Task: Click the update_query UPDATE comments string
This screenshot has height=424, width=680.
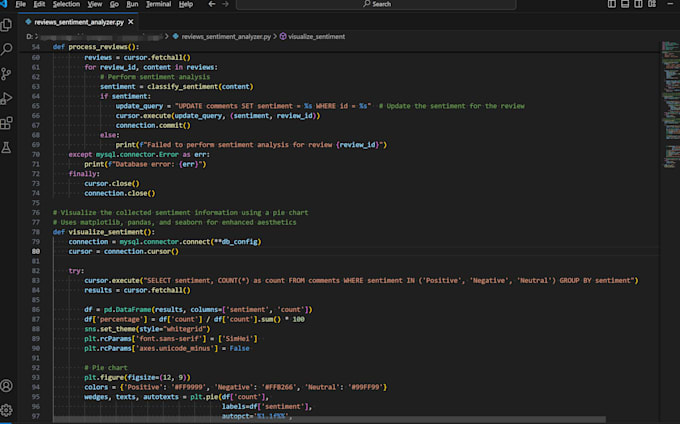Action: click(x=273, y=106)
